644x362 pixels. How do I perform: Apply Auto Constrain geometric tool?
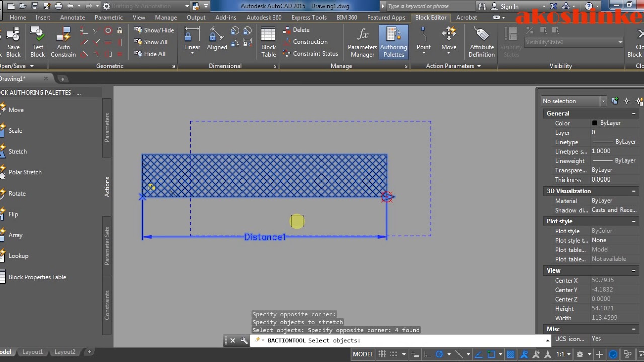[63, 42]
